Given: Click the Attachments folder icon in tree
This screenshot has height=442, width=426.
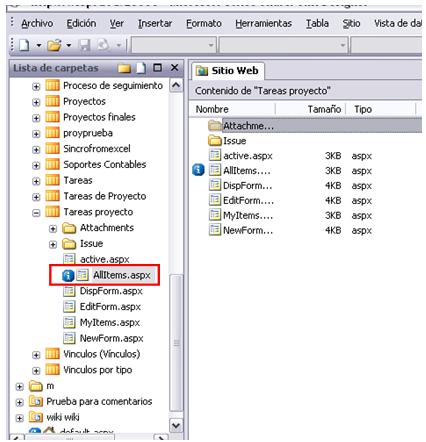Looking at the screenshot, I should pyautogui.click(x=69, y=228).
